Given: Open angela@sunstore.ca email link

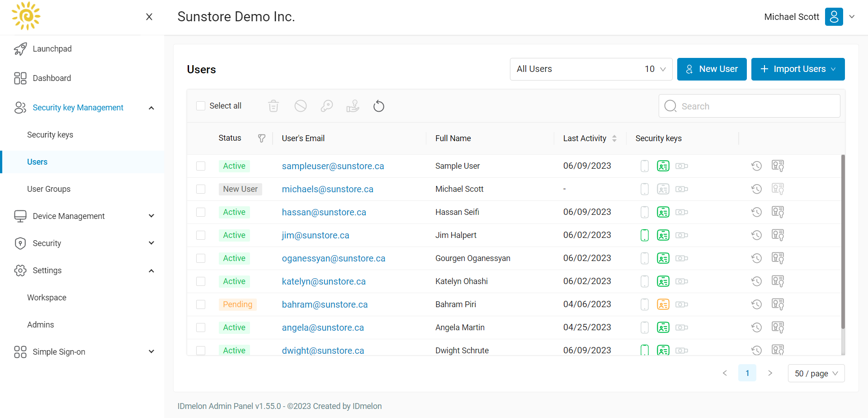Looking at the screenshot, I should pyautogui.click(x=323, y=328).
